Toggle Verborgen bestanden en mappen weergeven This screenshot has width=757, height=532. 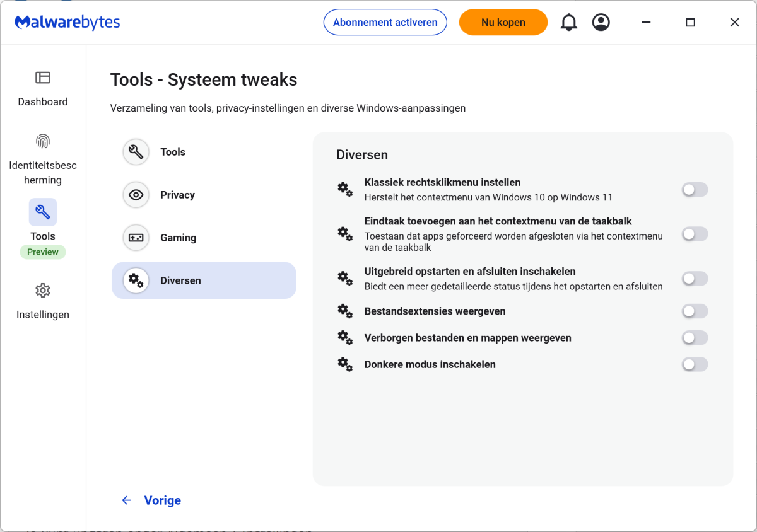[695, 338]
